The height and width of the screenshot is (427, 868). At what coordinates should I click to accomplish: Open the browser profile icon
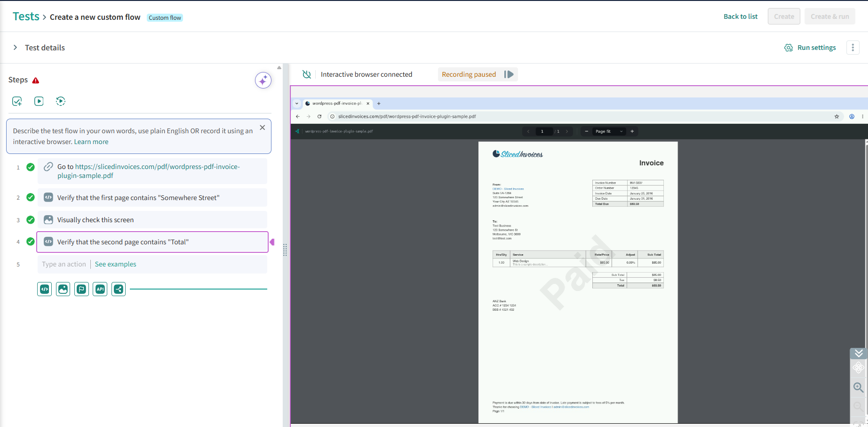pos(852,116)
